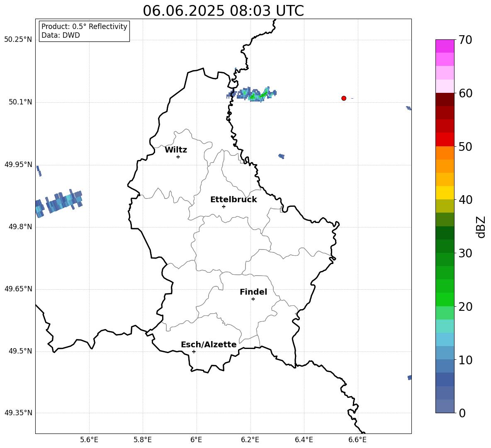Screen dimensions: 491x448
Task: Click the 6.2°E longitude label
Action: (250, 440)
